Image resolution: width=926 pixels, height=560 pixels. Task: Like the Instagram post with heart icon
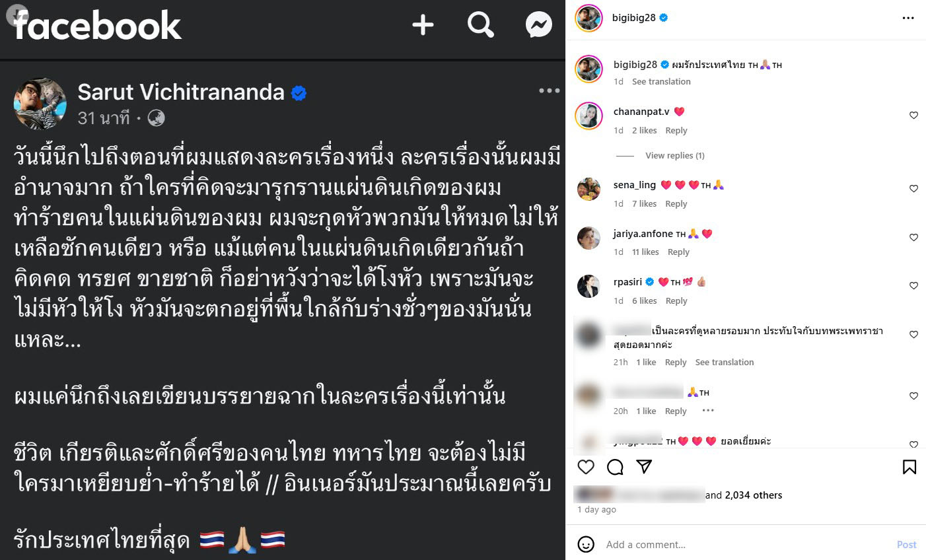tap(586, 467)
